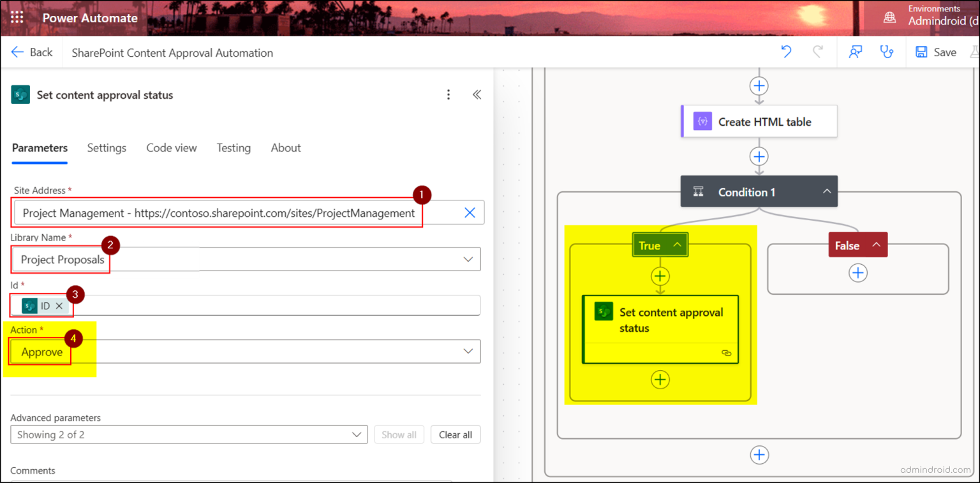The width and height of the screenshot is (980, 483).
Task: Switch to the Code view tab
Action: [171, 147]
